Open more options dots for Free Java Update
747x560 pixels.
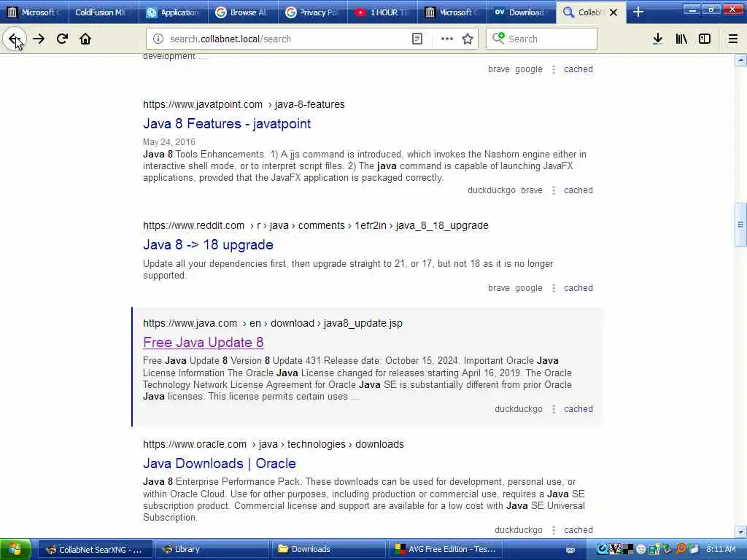(x=554, y=408)
